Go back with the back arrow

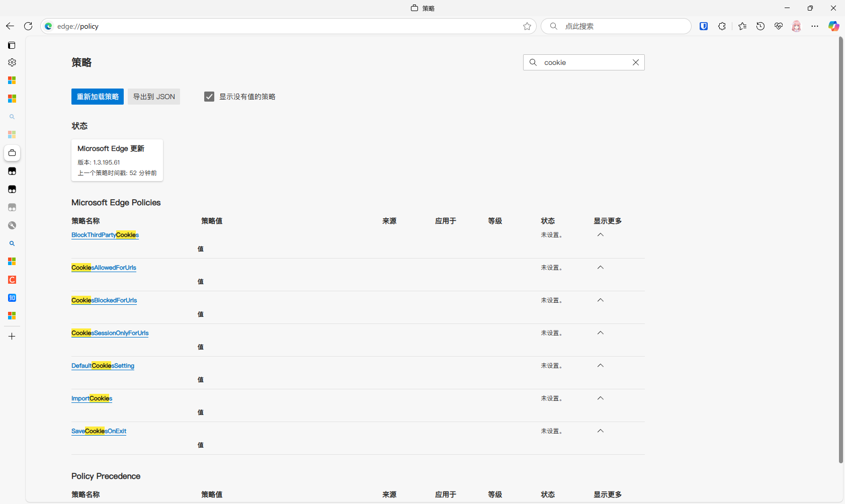pos(10,26)
